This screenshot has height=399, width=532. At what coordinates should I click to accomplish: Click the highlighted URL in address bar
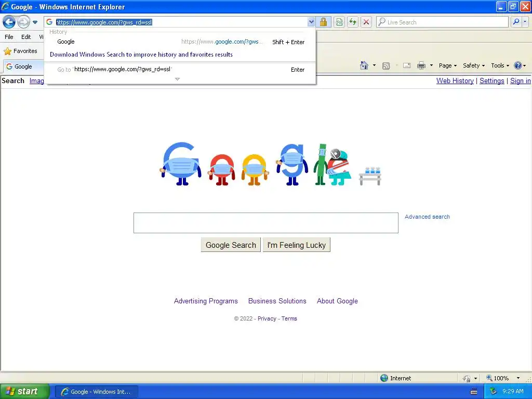tap(104, 22)
